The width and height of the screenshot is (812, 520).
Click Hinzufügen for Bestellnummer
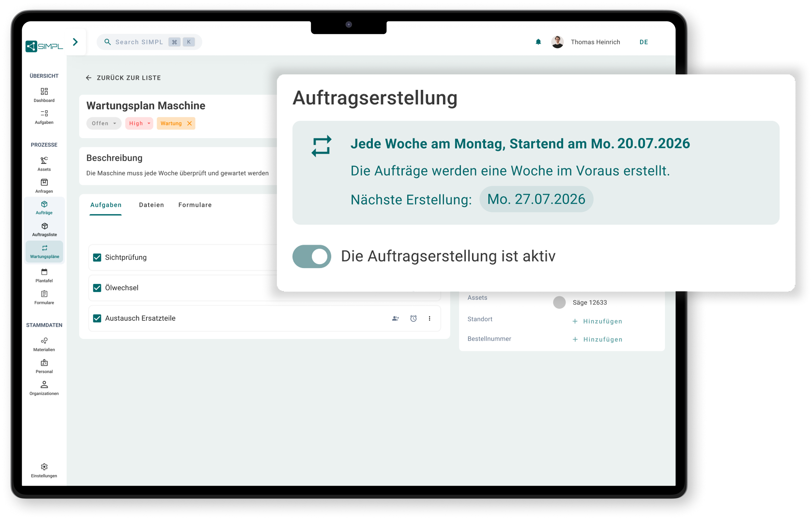(597, 339)
